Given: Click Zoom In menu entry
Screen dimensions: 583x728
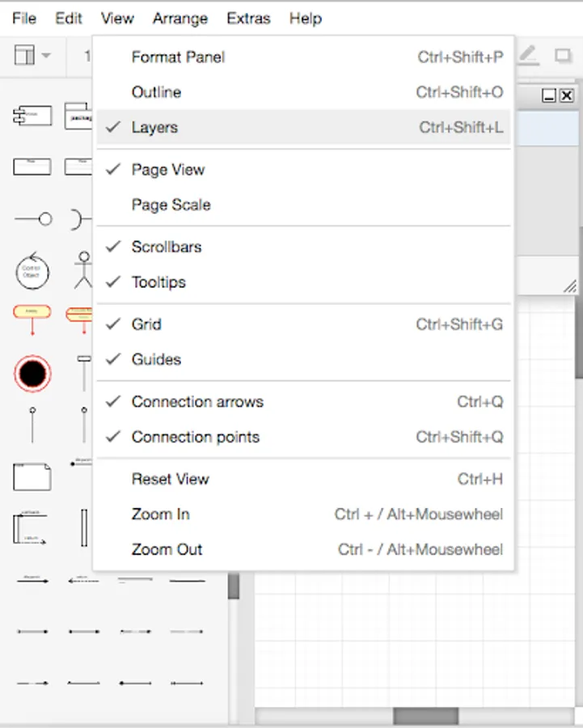Looking at the screenshot, I should pyautogui.click(x=160, y=514).
